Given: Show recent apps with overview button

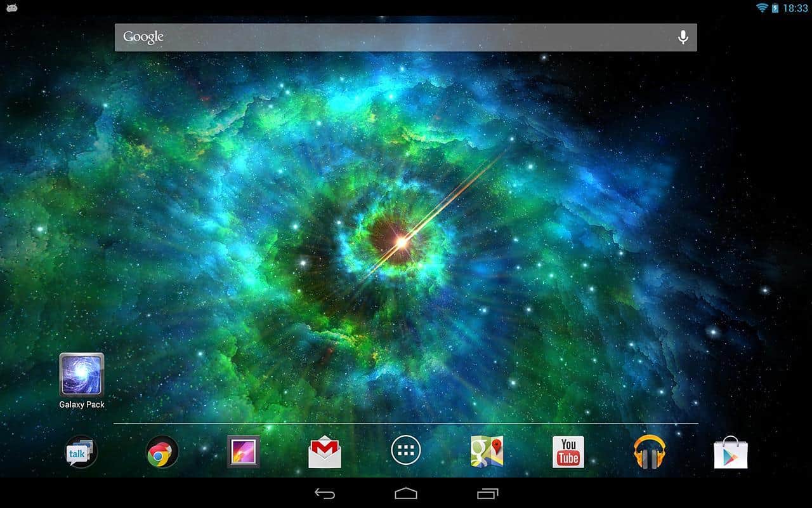Looking at the screenshot, I should pos(487,493).
